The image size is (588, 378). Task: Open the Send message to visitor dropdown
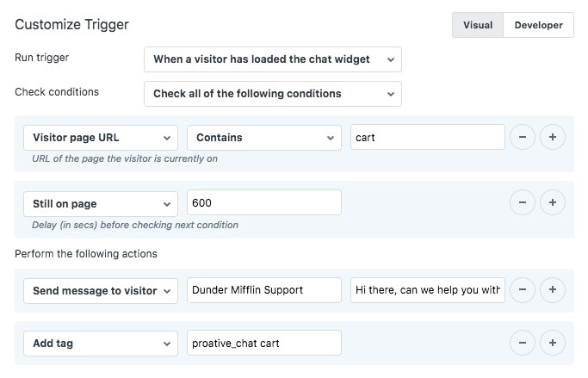pyautogui.click(x=101, y=290)
